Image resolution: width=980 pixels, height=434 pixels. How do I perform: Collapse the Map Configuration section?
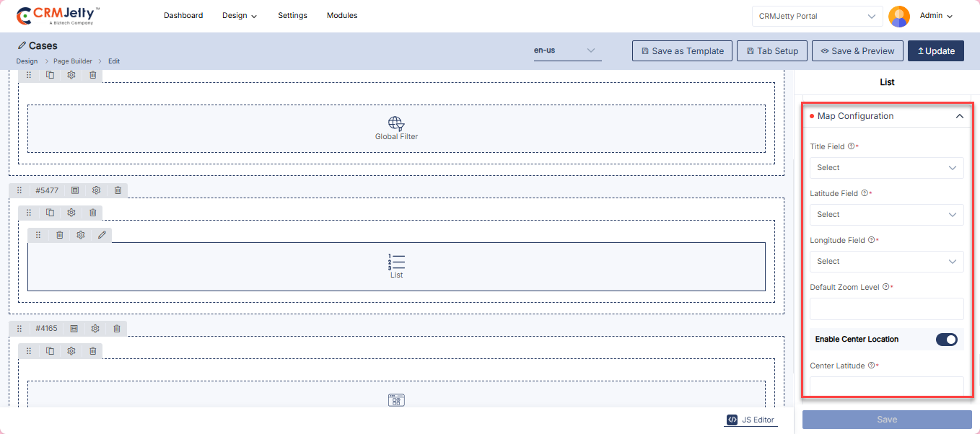pos(959,116)
